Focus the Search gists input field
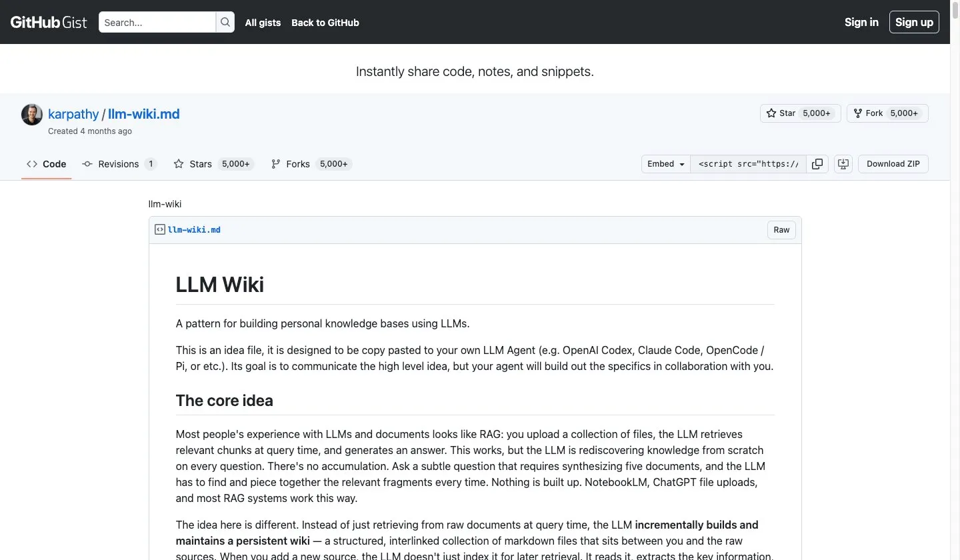Viewport: 960px width, 560px height. tap(157, 22)
